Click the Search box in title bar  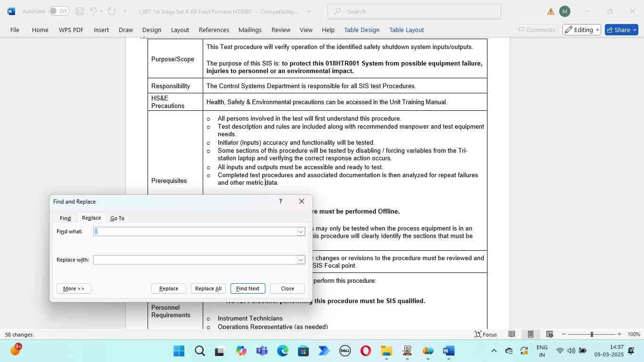pos(414,11)
